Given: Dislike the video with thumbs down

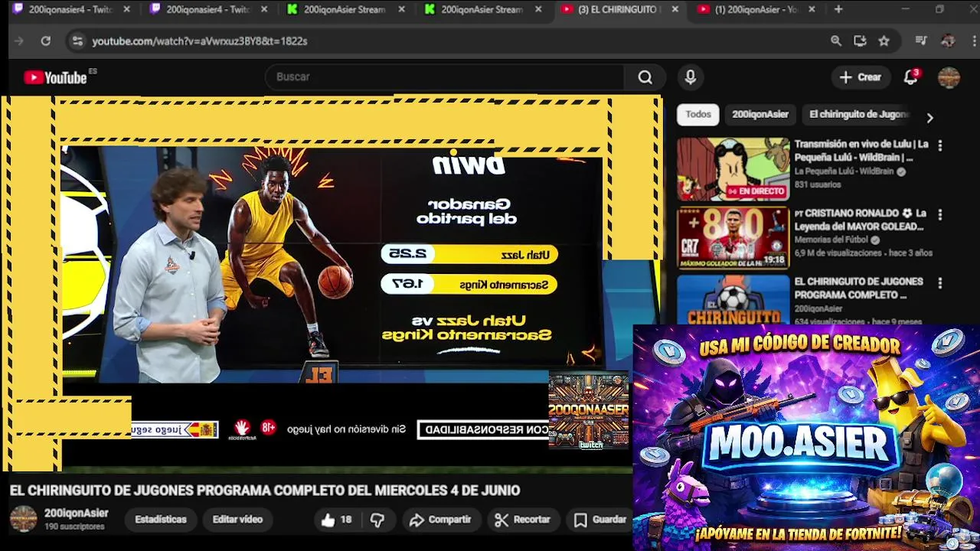Looking at the screenshot, I should (x=377, y=520).
